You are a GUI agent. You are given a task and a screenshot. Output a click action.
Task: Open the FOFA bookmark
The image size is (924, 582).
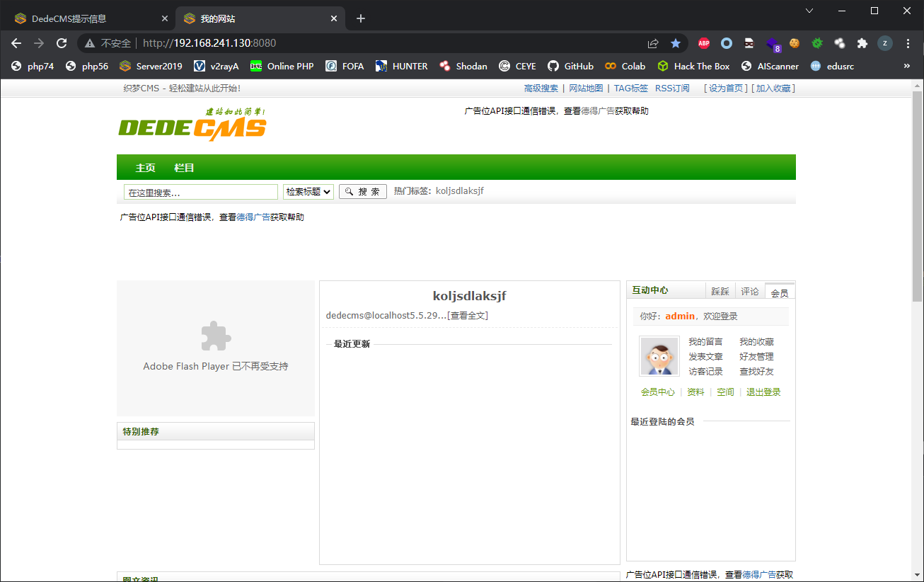[345, 66]
